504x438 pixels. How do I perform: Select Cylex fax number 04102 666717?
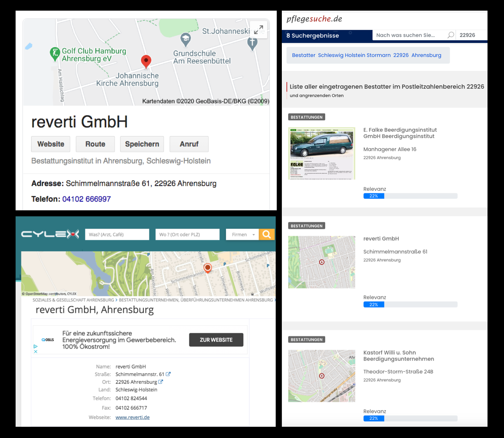pos(131,408)
